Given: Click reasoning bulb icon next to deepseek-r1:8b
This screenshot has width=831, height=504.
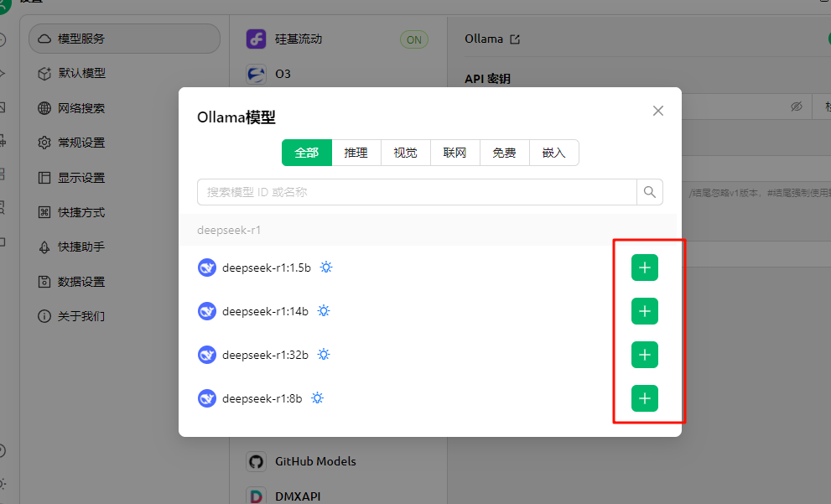Looking at the screenshot, I should 318,398.
